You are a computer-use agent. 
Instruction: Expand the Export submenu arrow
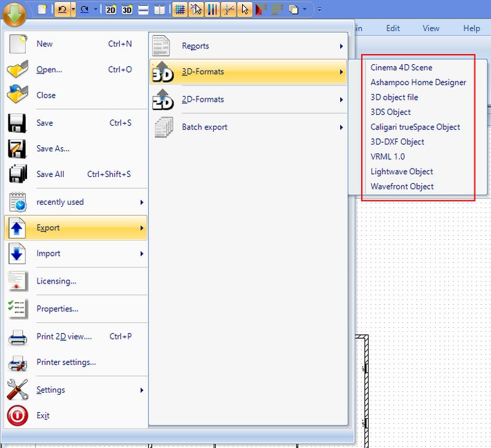click(x=142, y=228)
